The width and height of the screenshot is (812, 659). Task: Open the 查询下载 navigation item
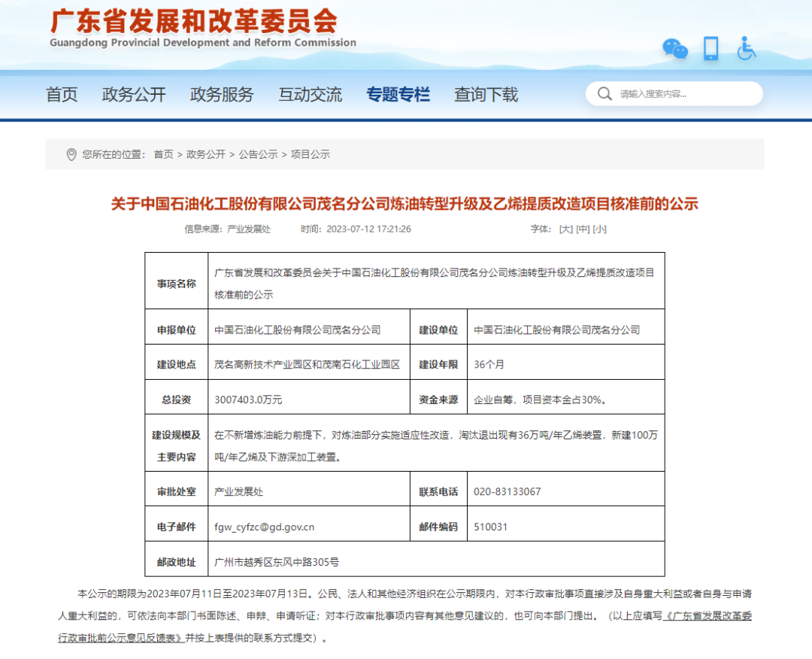click(x=486, y=95)
